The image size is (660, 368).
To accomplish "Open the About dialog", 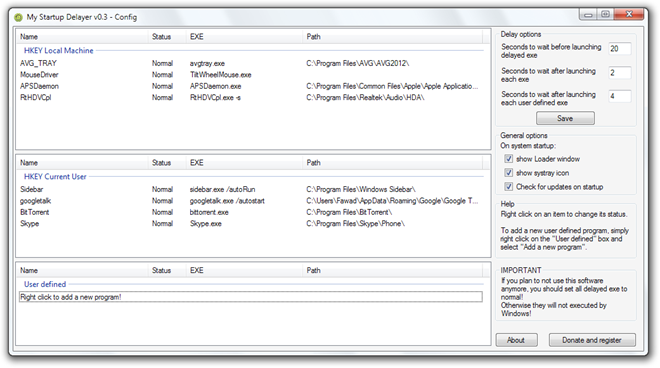I will tap(516, 340).
